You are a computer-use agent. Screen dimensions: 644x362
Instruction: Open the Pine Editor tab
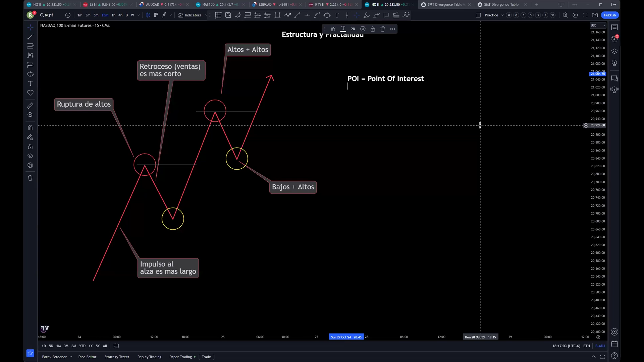click(x=87, y=357)
